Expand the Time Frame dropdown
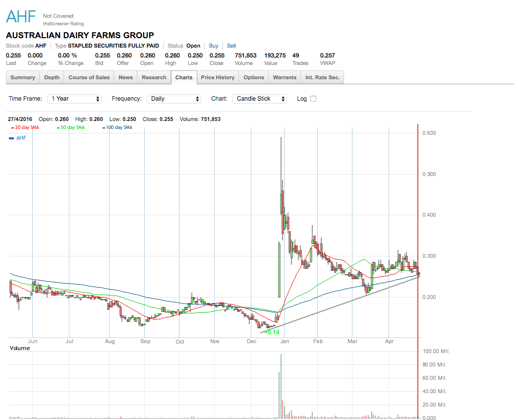 pyautogui.click(x=74, y=99)
